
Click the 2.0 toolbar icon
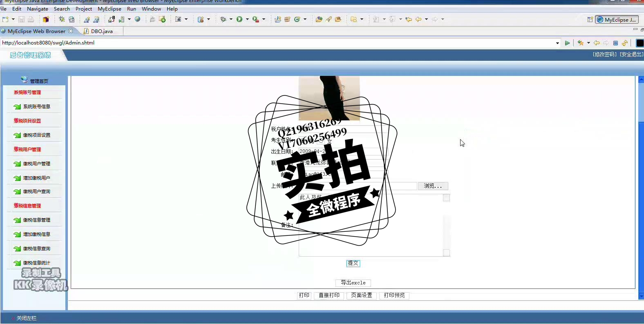[x=72, y=19]
